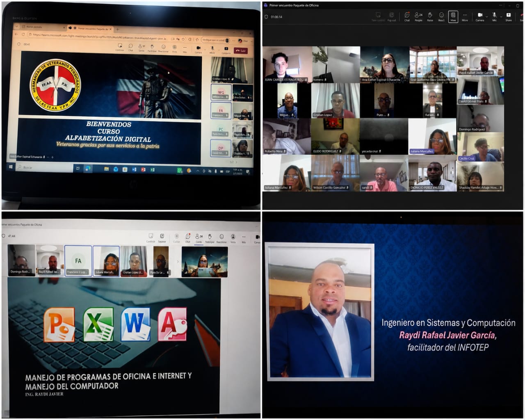Screen dimensions: 525x420
Task: Click Separar in the 41:44 meeting toolbar
Action: (x=162, y=238)
